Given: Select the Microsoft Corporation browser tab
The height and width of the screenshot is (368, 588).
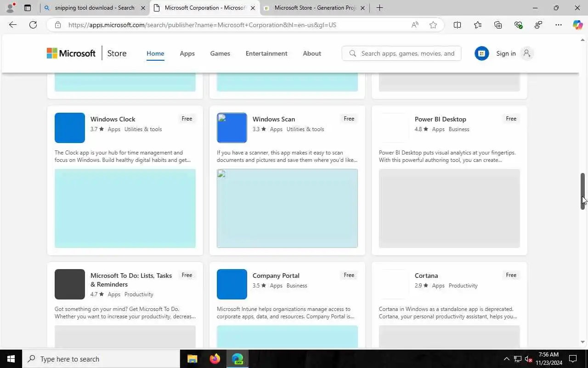Looking at the screenshot, I should 205,8.
